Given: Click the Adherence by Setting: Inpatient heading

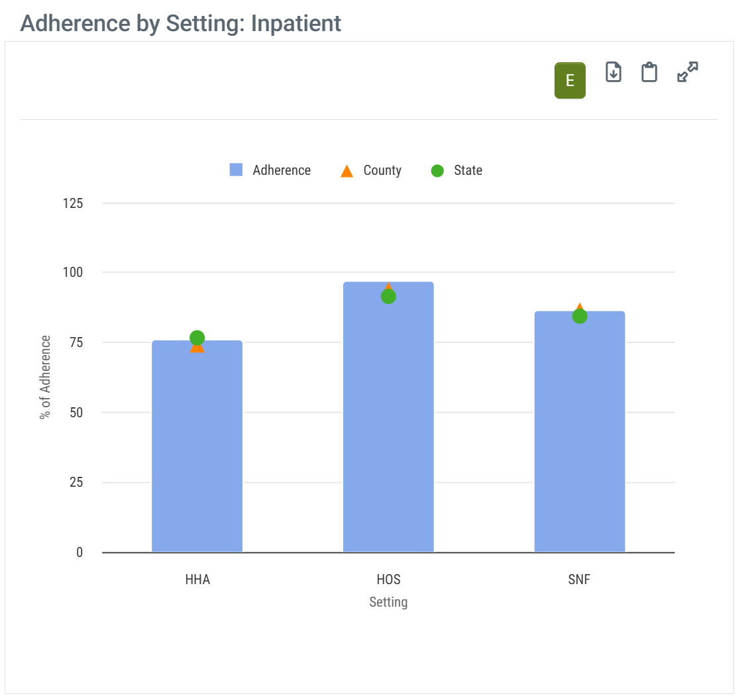Looking at the screenshot, I should tap(181, 23).
